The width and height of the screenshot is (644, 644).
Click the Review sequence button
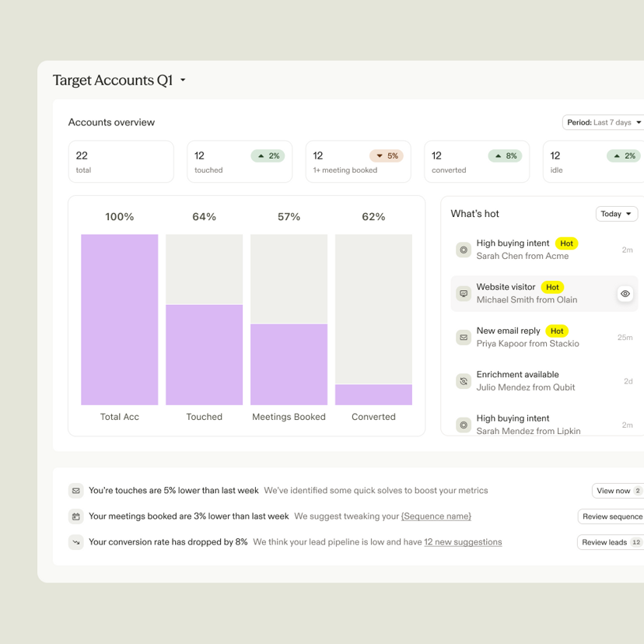[x=611, y=516]
